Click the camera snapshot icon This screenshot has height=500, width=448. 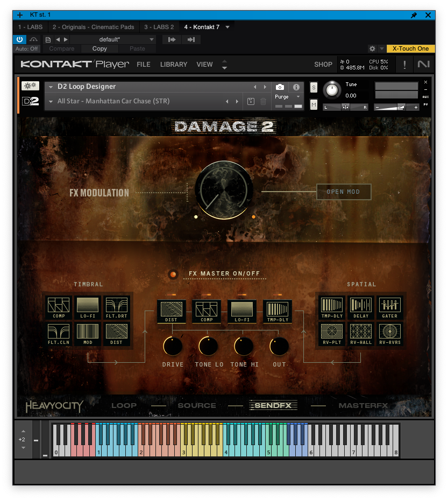pyautogui.click(x=280, y=87)
